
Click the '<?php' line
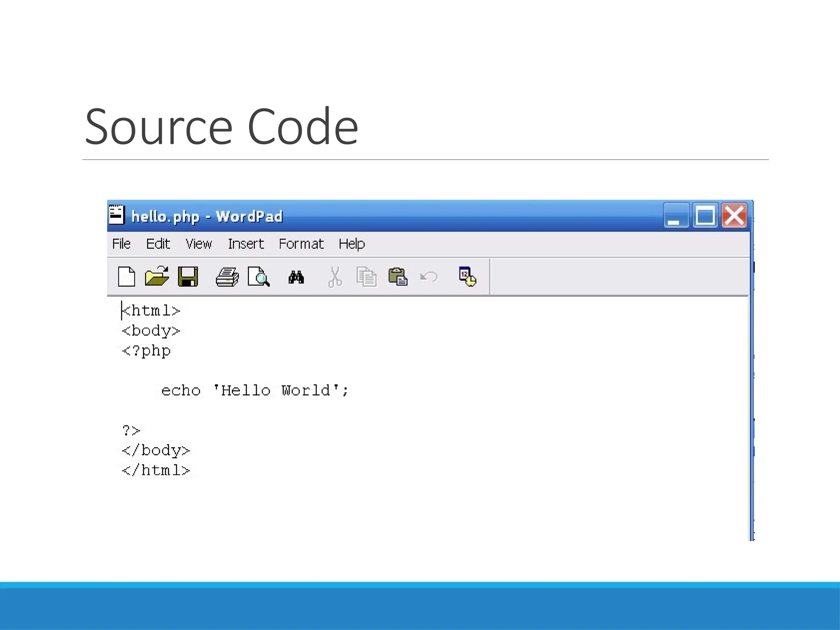[x=146, y=351]
